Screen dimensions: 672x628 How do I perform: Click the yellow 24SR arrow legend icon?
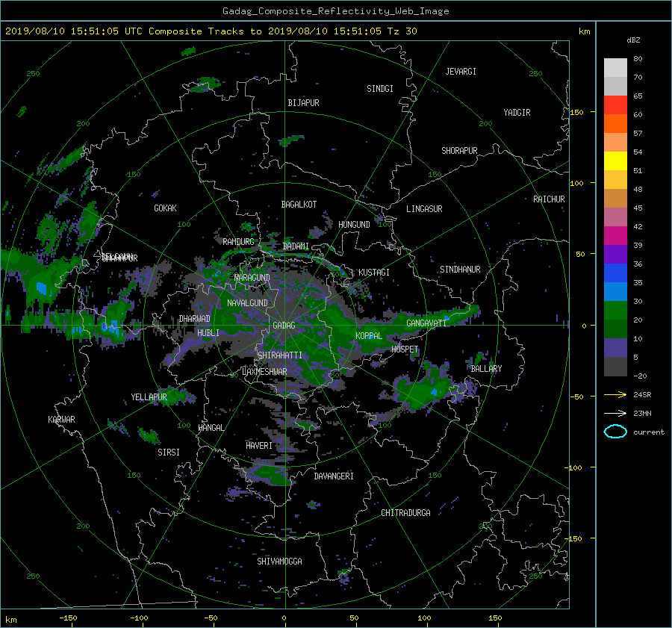pyautogui.click(x=615, y=394)
